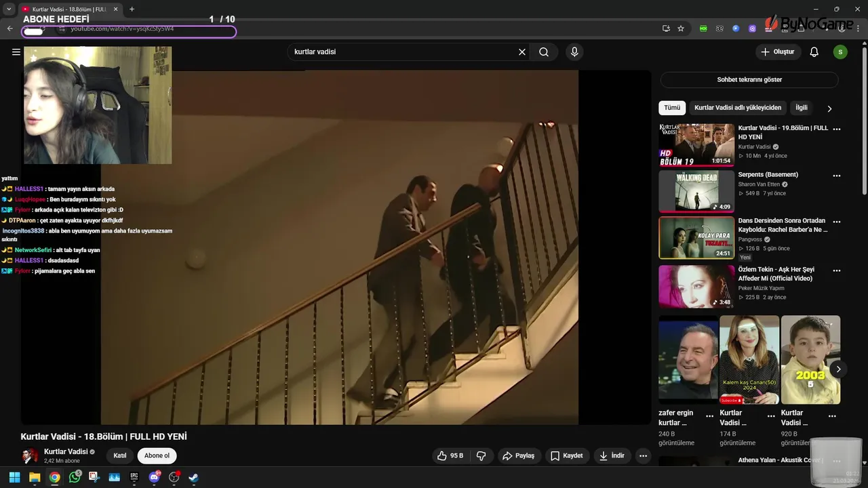868x488 pixels.
Task: Open a new browser tab with the plus
Action: pos(132,9)
